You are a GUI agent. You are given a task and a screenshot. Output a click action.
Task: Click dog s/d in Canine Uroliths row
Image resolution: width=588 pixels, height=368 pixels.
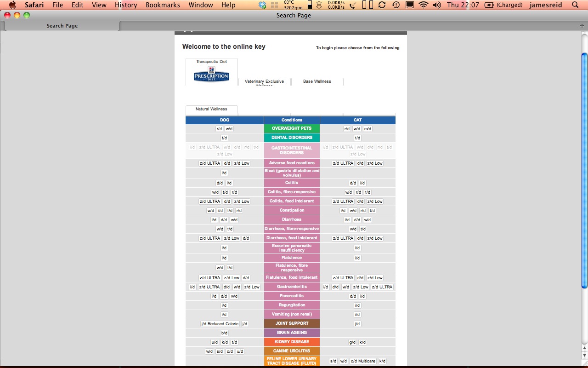220,351
